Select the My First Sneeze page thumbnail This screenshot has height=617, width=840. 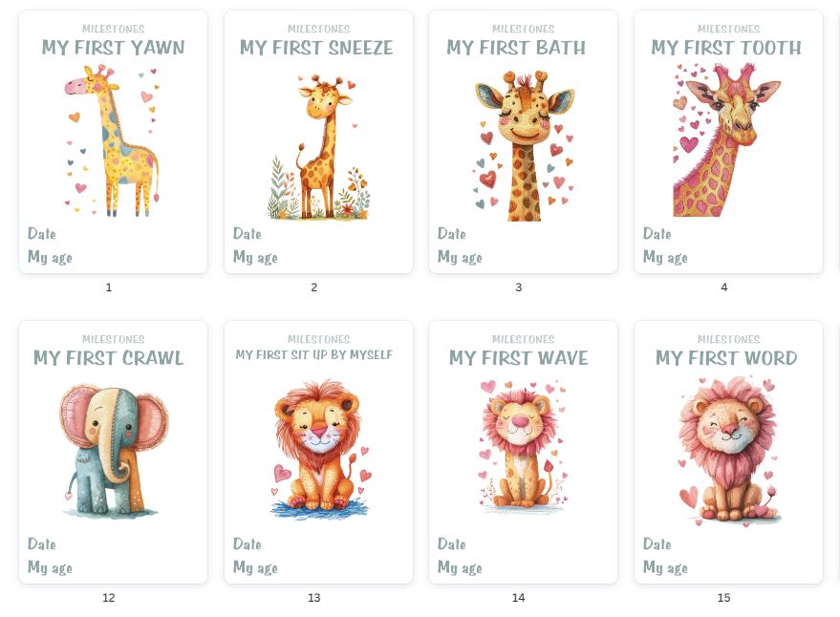[318, 141]
